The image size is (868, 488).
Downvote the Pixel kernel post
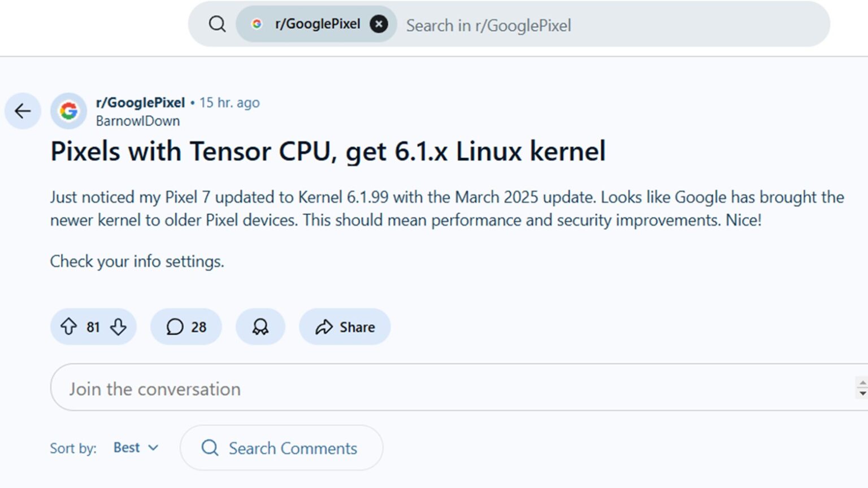[x=118, y=326]
